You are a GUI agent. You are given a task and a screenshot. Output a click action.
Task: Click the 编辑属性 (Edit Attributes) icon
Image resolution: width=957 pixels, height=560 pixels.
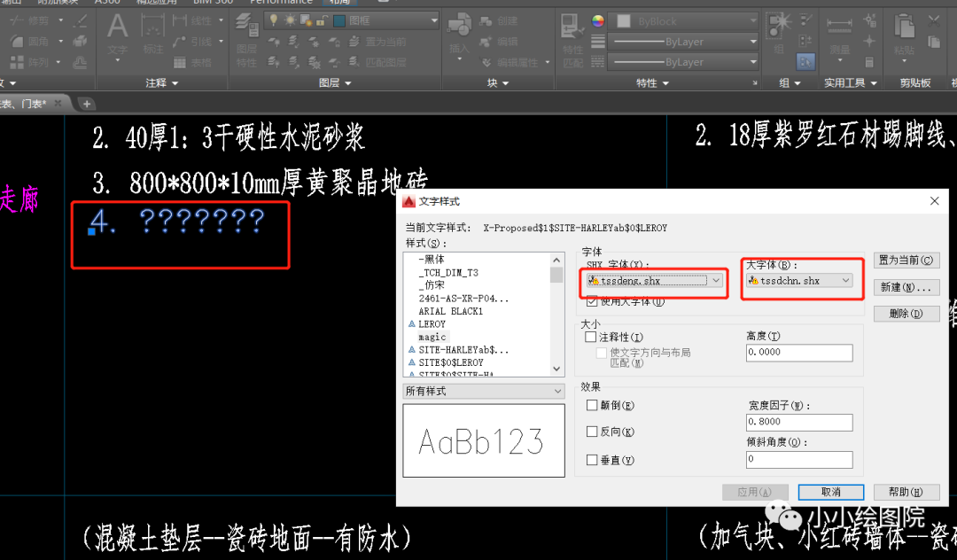point(486,62)
